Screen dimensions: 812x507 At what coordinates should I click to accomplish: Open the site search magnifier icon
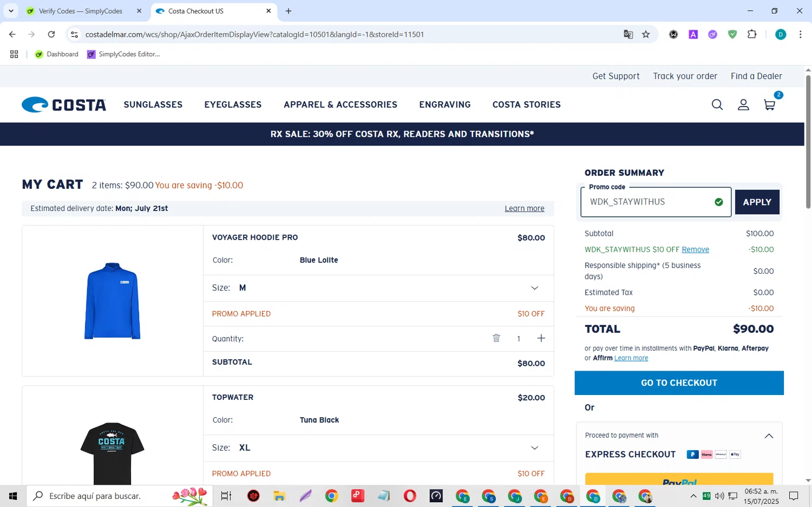tap(717, 105)
